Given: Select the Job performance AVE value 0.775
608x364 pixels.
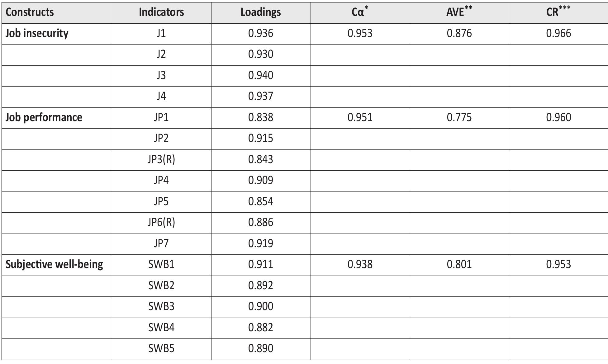Looking at the screenshot, I should [x=459, y=117].
